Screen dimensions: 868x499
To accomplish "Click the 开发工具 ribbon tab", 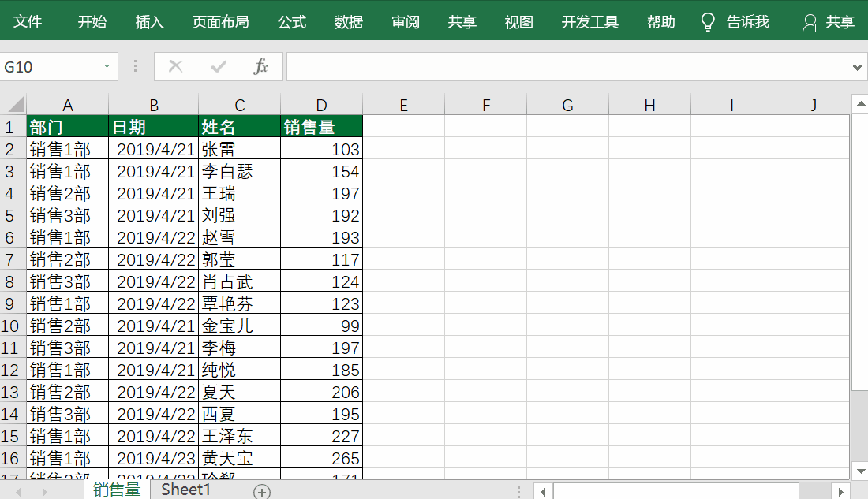I will [589, 21].
